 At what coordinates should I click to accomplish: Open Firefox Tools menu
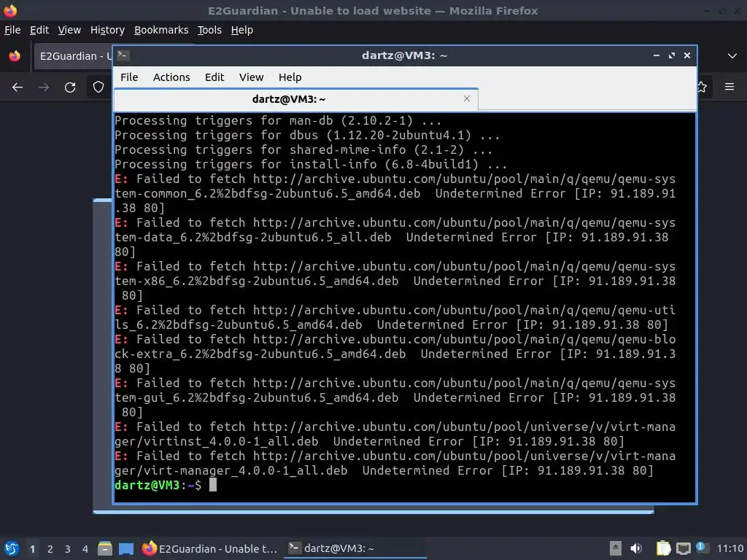(x=209, y=30)
